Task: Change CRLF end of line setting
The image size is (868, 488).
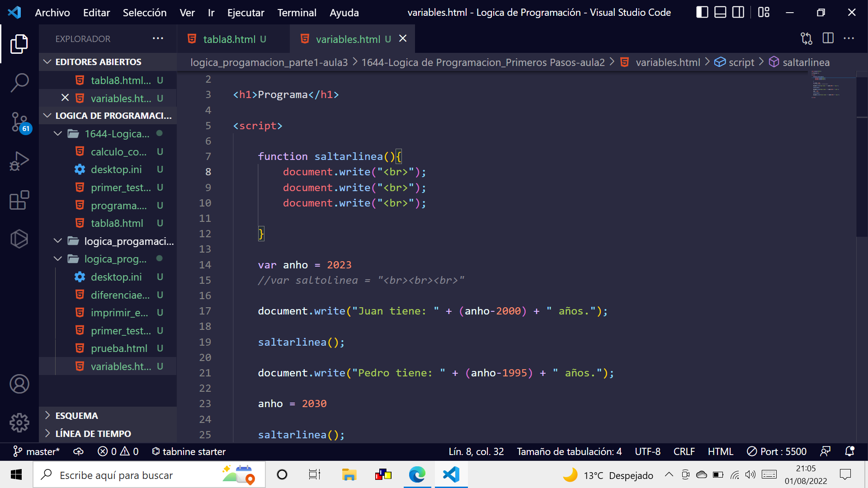Action: [684, 451]
